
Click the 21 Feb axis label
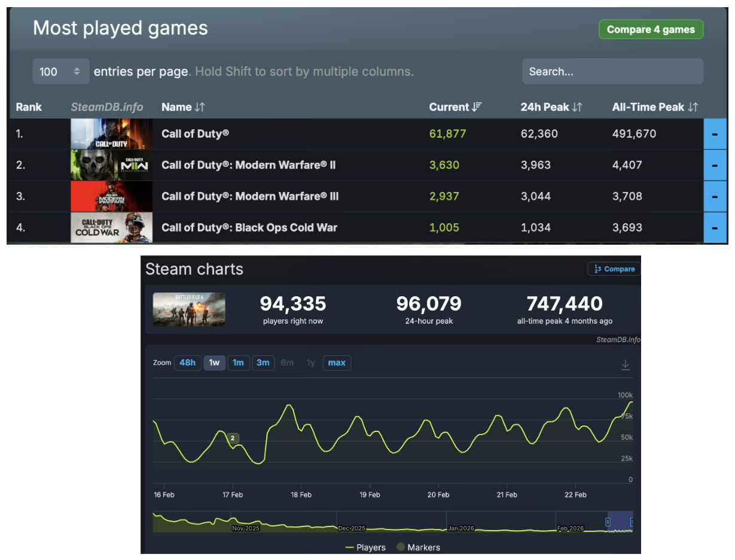point(507,495)
